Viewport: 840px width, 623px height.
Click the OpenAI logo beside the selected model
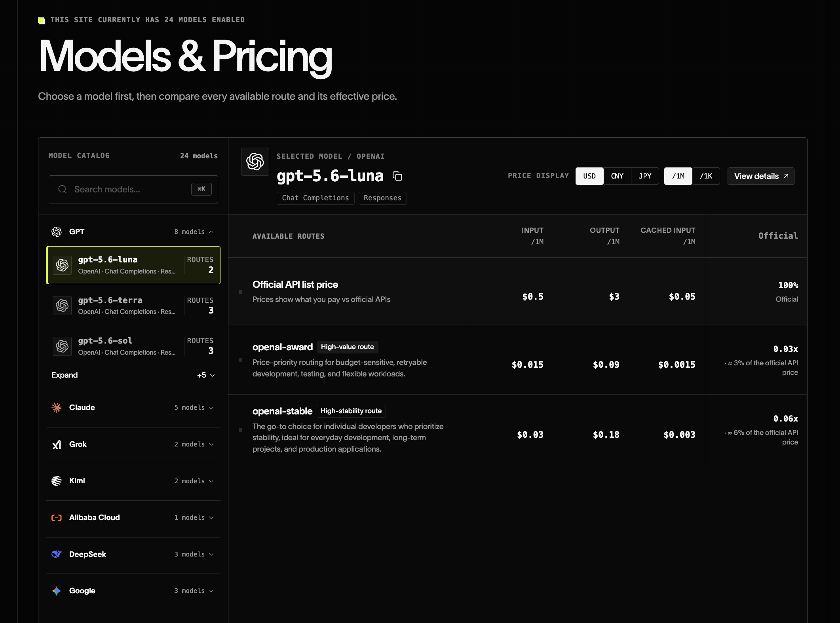pyautogui.click(x=255, y=161)
